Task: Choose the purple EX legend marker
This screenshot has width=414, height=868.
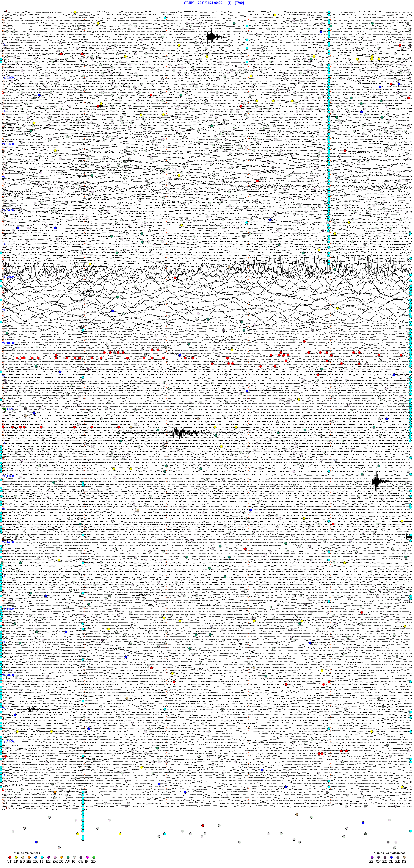Action: point(49,857)
